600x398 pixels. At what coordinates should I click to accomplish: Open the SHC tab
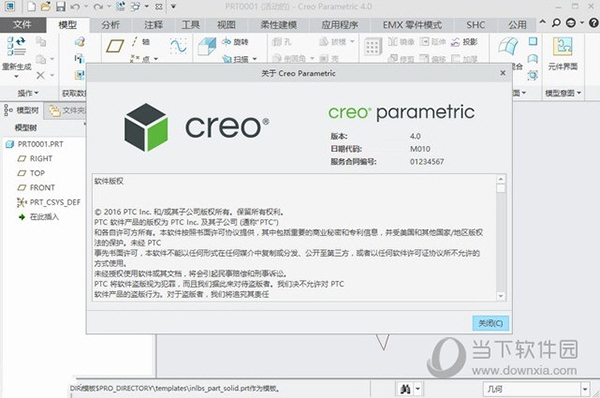476,25
